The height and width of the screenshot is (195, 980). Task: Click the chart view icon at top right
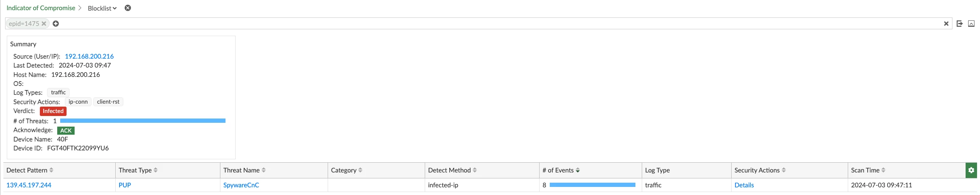click(x=971, y=24)
